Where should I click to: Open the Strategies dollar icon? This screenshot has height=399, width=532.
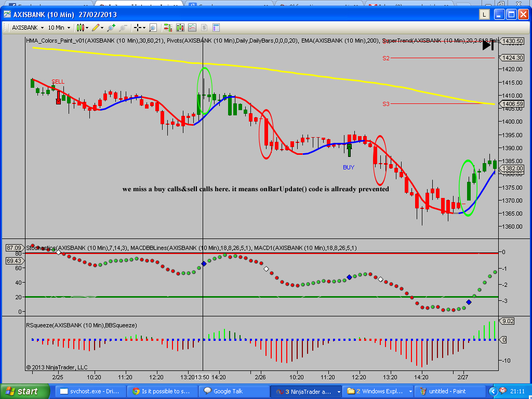204,28
